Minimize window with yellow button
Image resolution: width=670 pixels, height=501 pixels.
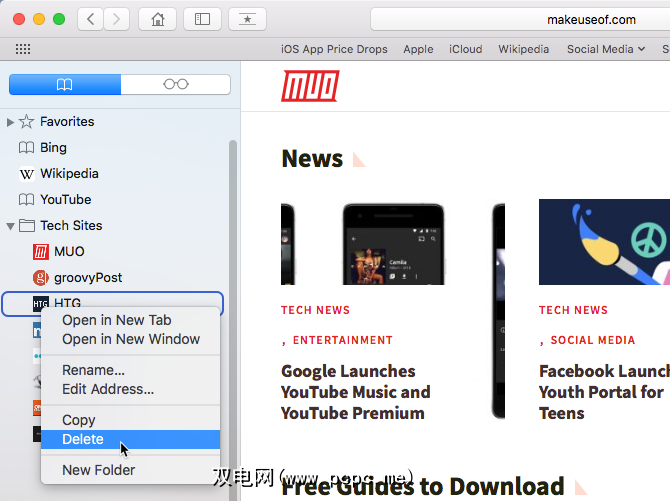(39, 19)
